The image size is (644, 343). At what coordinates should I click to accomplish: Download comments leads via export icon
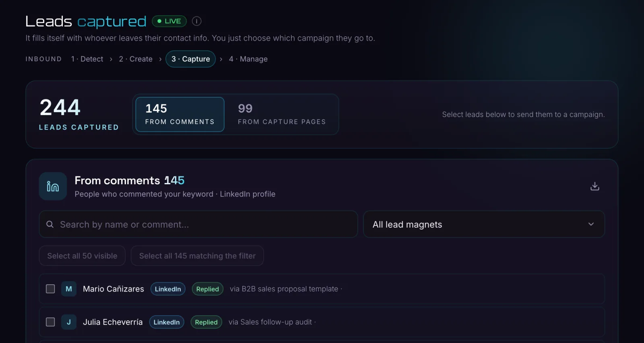pyautogui.click(x=594, y=186)
